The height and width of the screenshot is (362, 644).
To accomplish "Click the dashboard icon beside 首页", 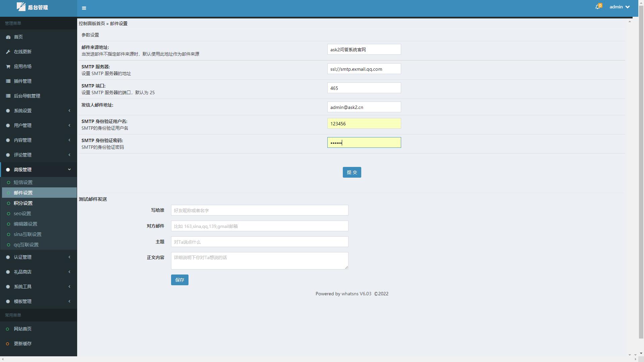I will tap(8, 37).
